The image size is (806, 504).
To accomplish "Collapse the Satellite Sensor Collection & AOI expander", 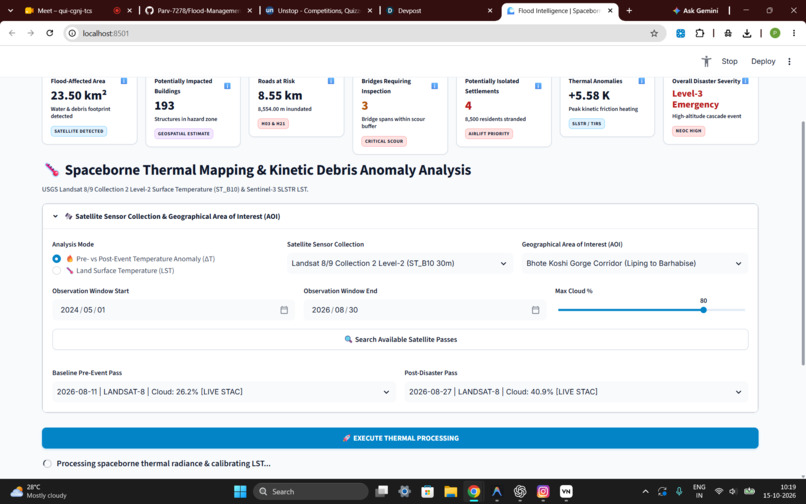I will [x=400, y=217].
